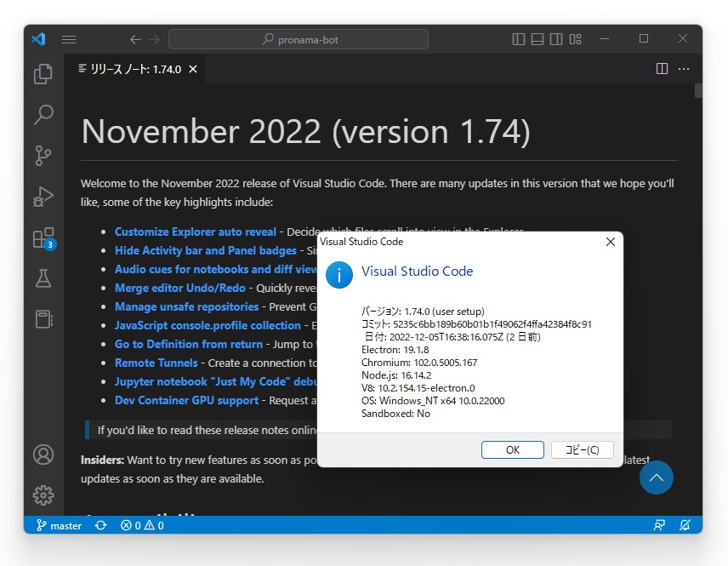Open the Explorer view in the activity bar
The image size is (728, 566).
click(43, 74)
